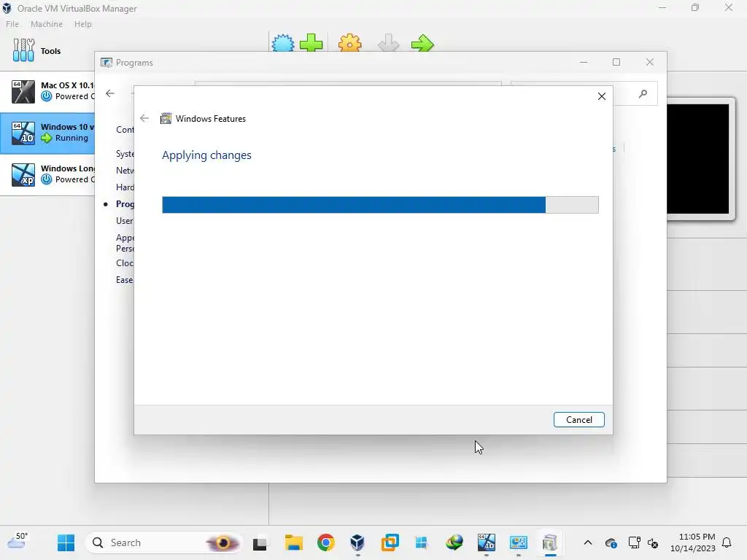
Task: Open VirtualBox machine Settings gear icon
Action: click(349, 43)
